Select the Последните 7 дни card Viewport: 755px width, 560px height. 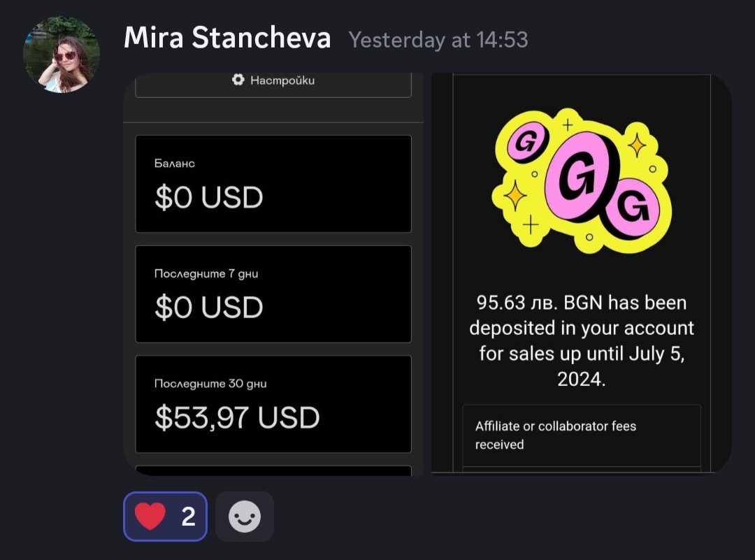click(273, 294)
